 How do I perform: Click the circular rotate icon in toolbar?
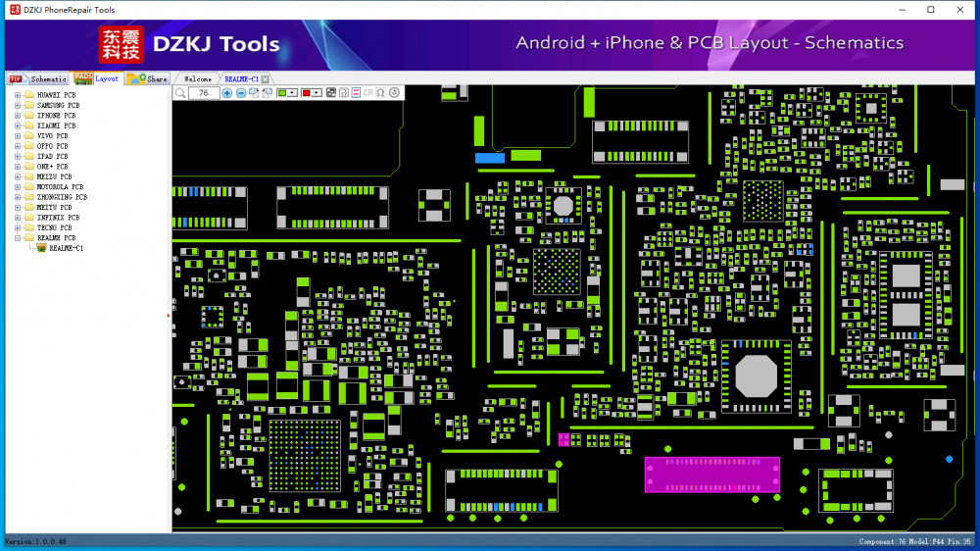pos(394,93)
